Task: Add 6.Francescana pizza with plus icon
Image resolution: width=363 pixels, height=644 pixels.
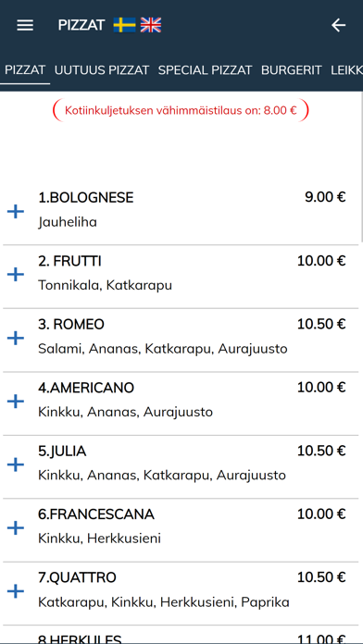Action: click(16, 527)
